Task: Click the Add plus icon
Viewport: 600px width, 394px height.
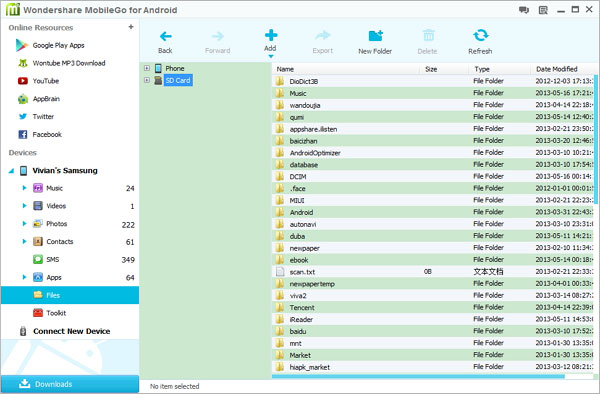Action: [x=271, y=35]
